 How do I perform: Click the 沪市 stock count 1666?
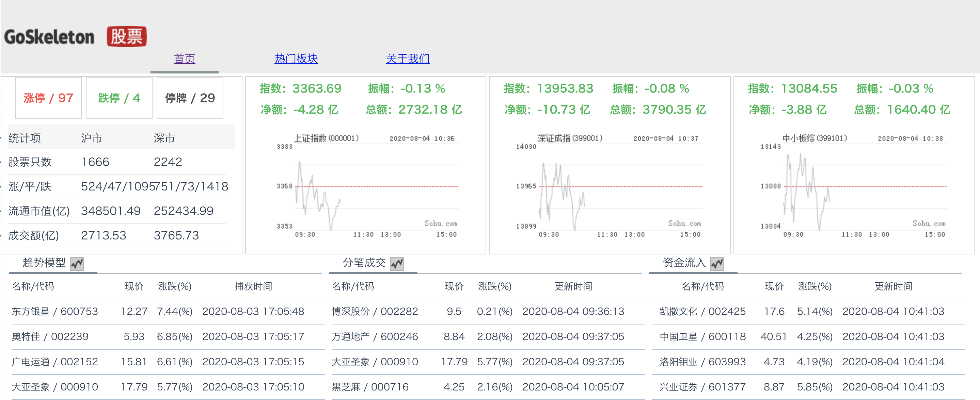95,162
